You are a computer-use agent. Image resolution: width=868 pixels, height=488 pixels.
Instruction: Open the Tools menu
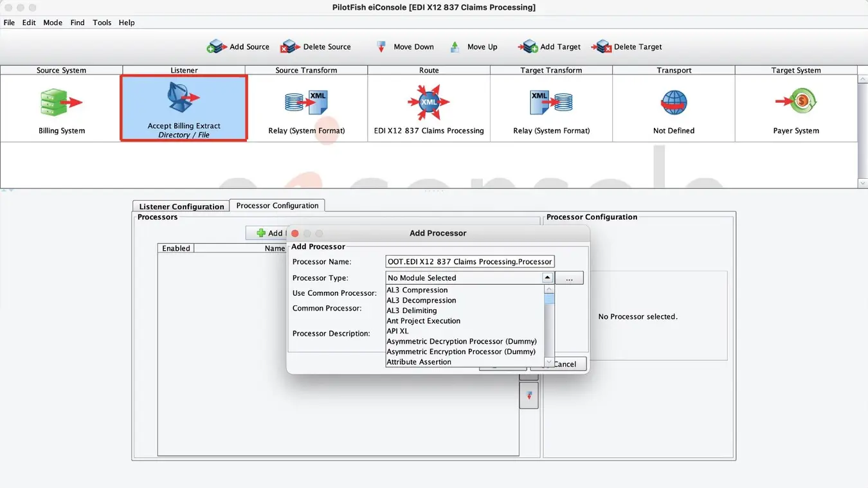102,23
